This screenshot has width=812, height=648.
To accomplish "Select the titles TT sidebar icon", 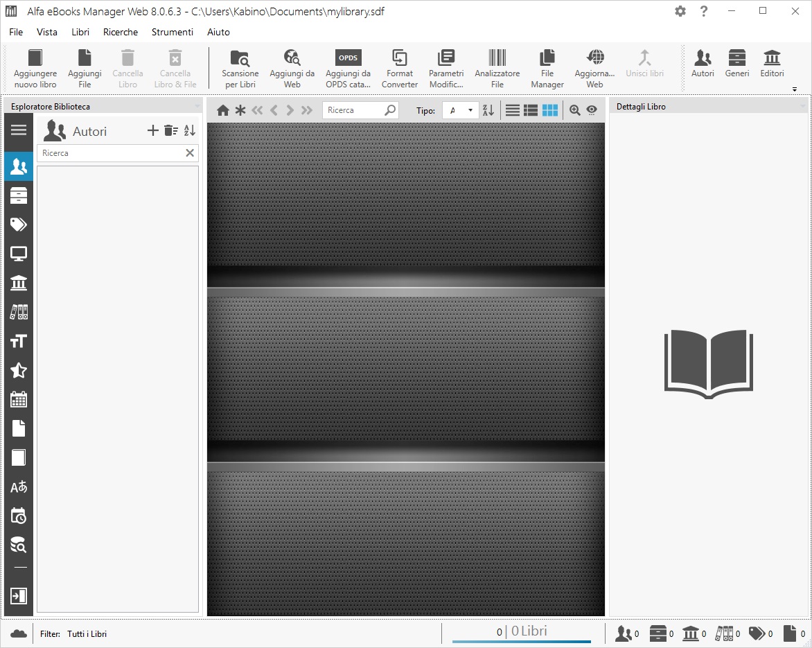I will (x=19, y=341).
